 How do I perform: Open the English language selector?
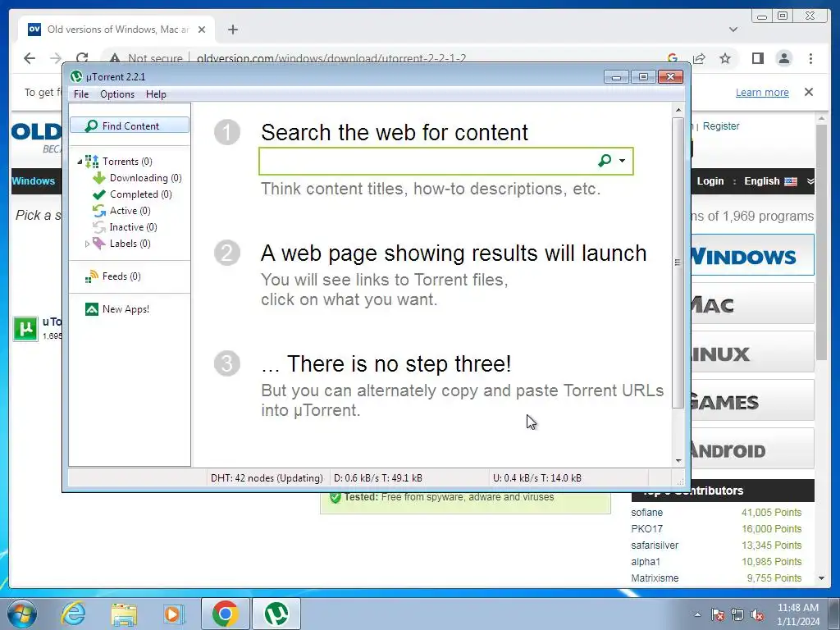point(769,181)
